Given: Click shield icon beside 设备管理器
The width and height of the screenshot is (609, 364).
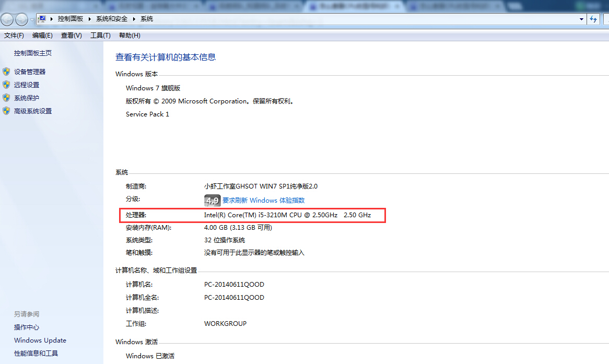Looking at the screenshot, I should [x=6, y=72].
